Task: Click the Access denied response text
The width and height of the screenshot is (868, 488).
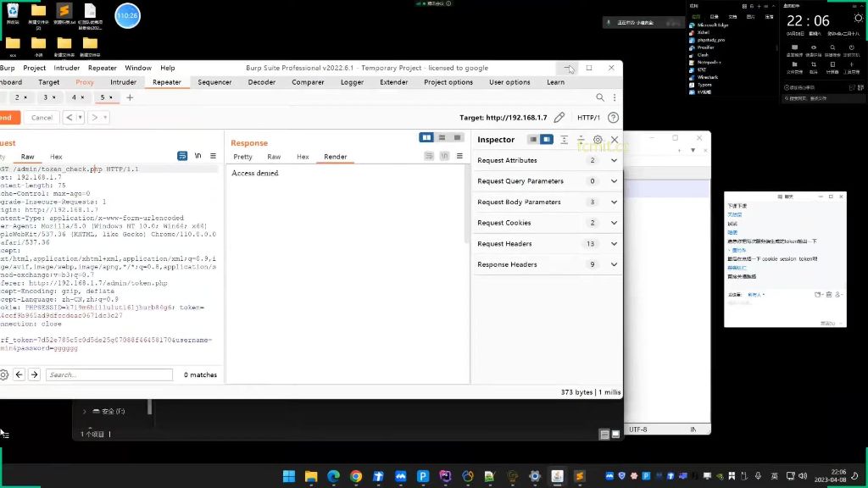Action: 254,173
